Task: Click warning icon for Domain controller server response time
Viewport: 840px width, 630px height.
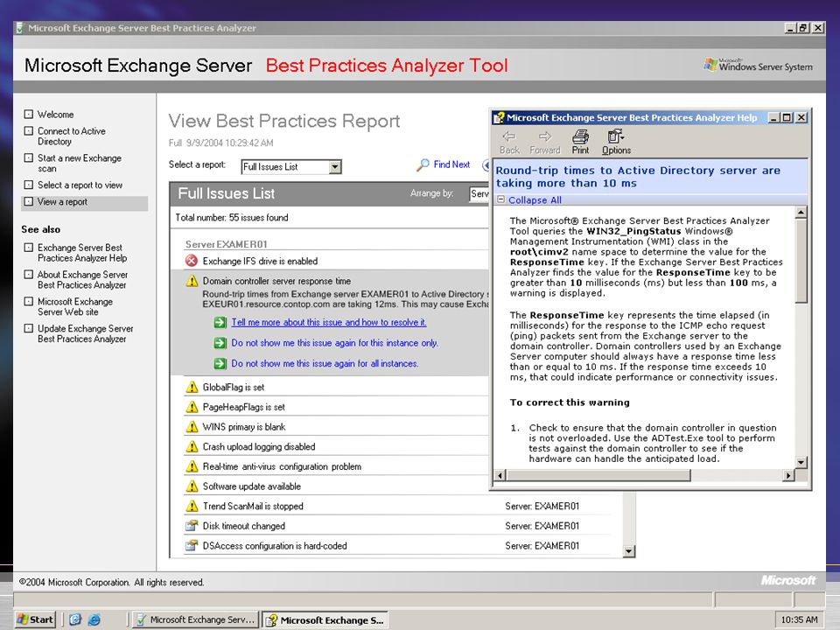Action: click(x=192, y=281)
